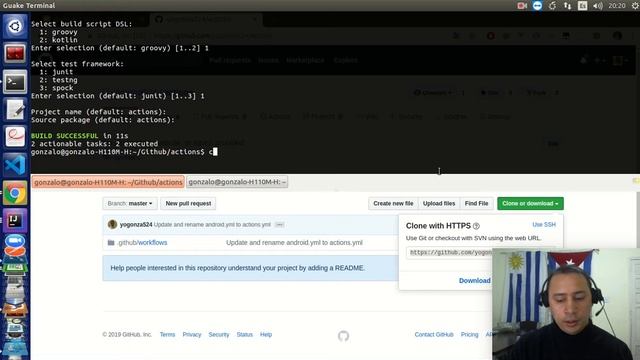Click the screen recording indicator in top bar

tap(522, 6)
